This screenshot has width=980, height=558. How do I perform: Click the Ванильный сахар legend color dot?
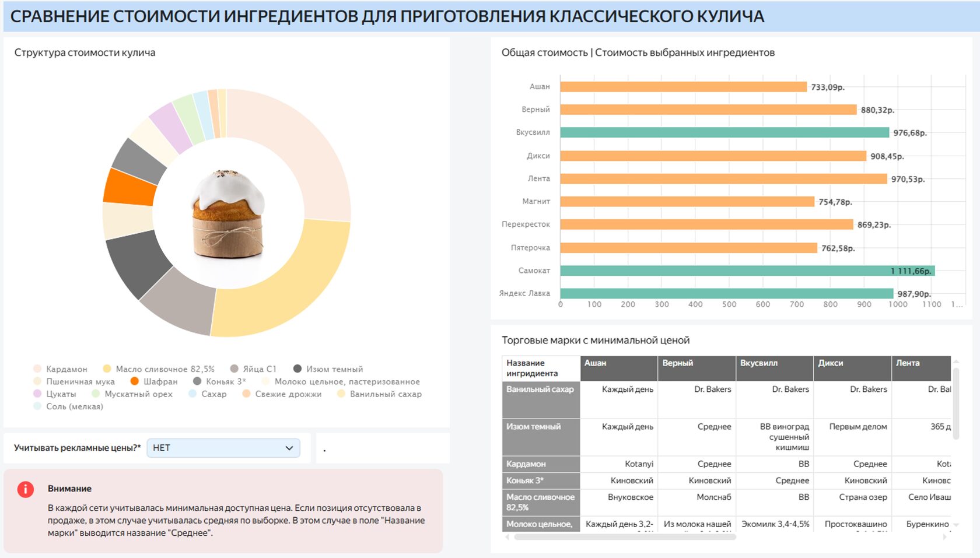tap(341, 394)
